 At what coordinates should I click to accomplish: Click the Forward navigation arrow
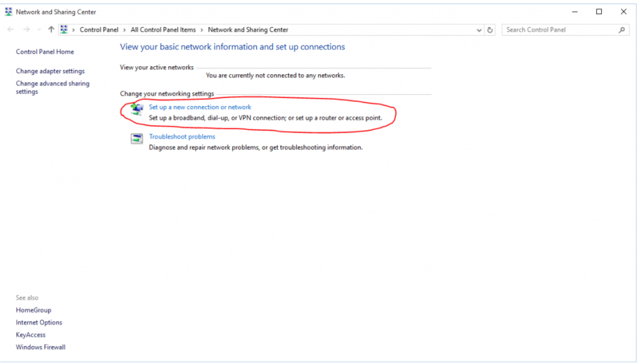(x=27, y=30)
